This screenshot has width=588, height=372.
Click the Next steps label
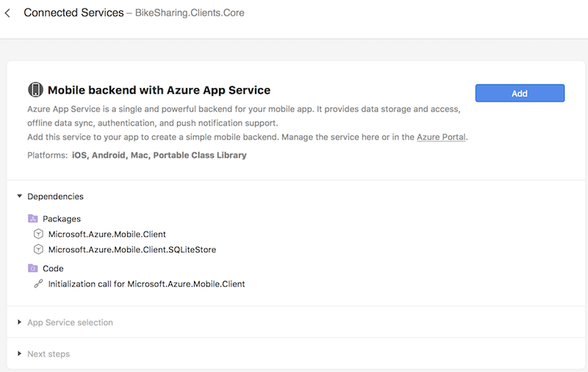(49, 354)
